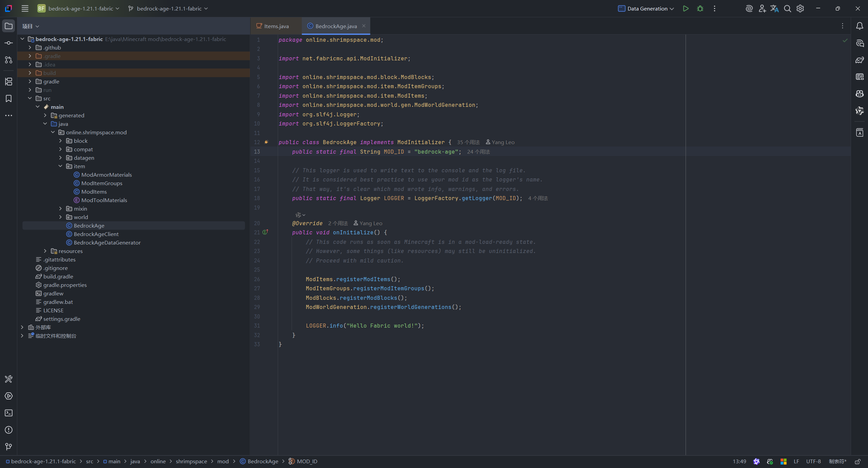Open the Gradle tool window
868x468 pixels.
(860, 60)
